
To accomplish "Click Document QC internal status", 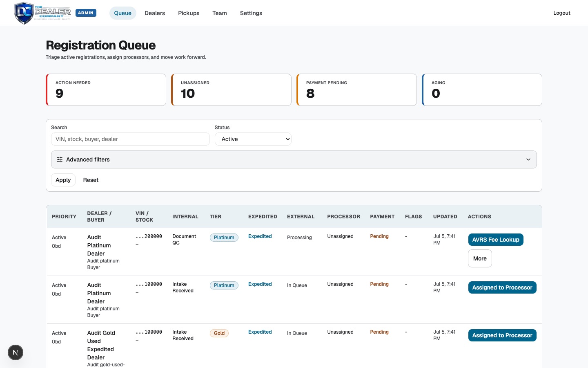I will tap(184, 240).
